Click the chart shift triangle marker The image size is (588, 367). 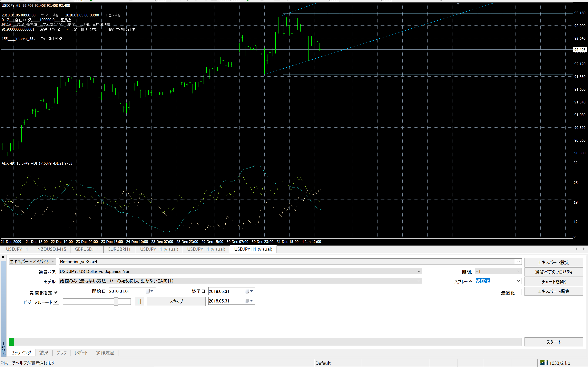pyautogui.click(x=458, y=4)
